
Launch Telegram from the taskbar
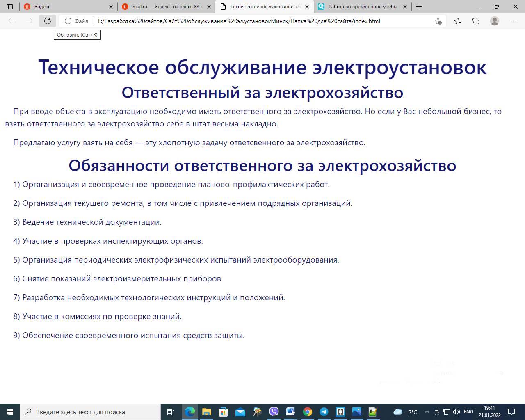coord(324,412)
